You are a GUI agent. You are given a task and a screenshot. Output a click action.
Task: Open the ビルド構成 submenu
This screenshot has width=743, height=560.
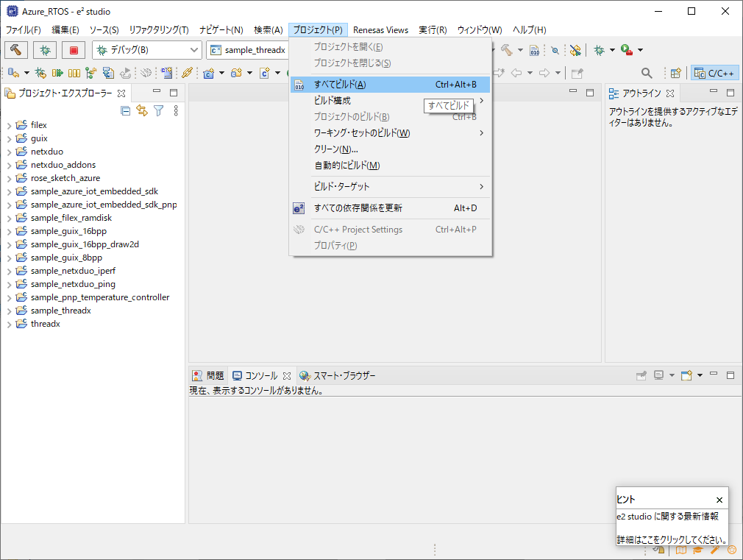(390, 101)
